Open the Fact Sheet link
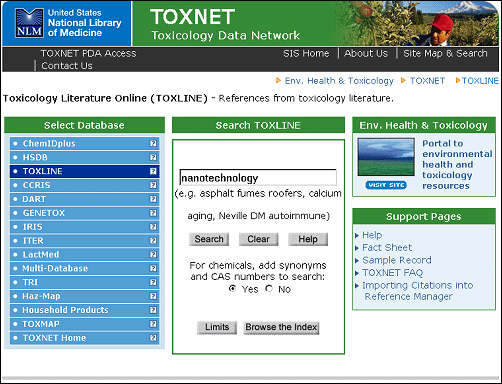 click(x=387, y=248)
